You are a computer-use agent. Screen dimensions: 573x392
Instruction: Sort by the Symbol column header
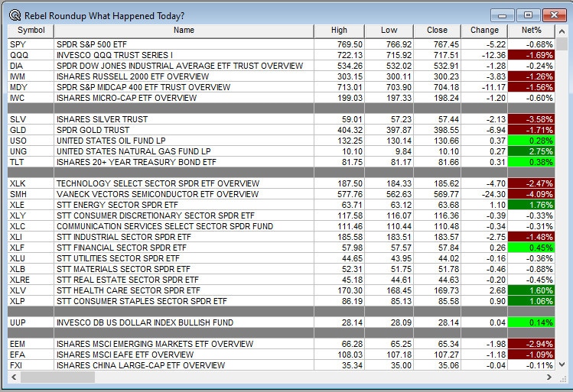(x=31, y=31)
